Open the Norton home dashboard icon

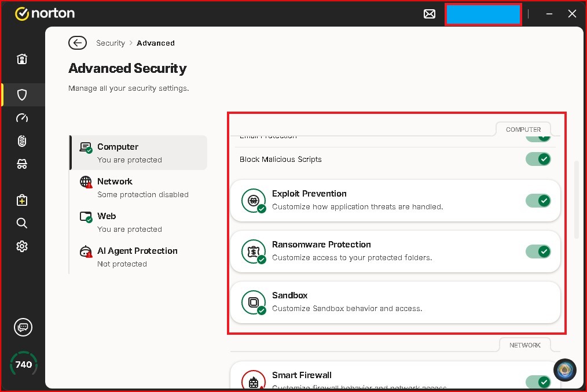22,59
